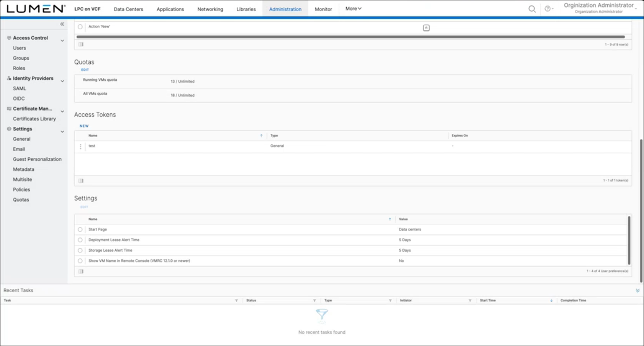This screenshot has width=644, height=346.
Task: Collapse the Recent Tasks panel
Action: (x=637, y=290)
